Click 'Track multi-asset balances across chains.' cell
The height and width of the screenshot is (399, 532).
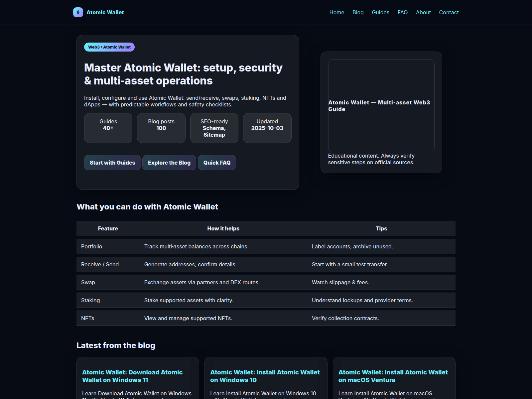click(223, 246)
